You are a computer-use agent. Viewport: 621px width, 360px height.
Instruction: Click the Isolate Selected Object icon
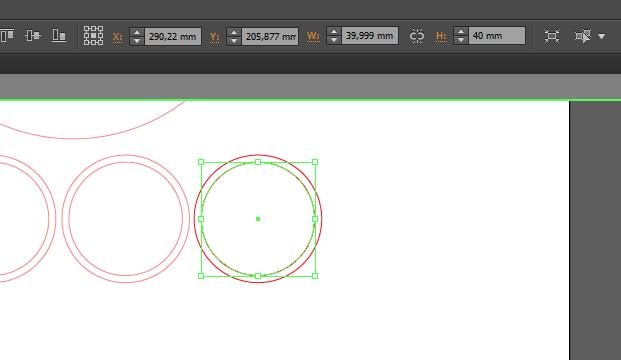click(552, 36)
